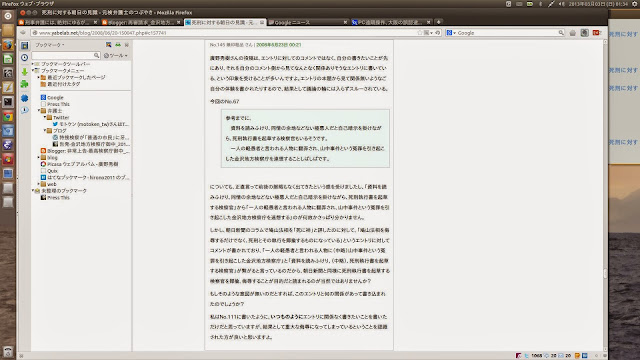Open the search engine selector dropdown
This screenshot has height=360, width=640.
[x=451, y=33]
